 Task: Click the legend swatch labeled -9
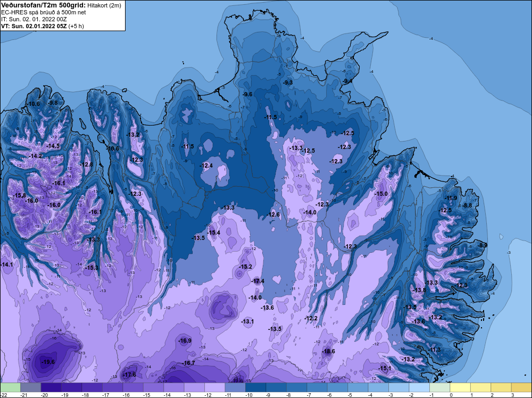click(x=276, y=387)
